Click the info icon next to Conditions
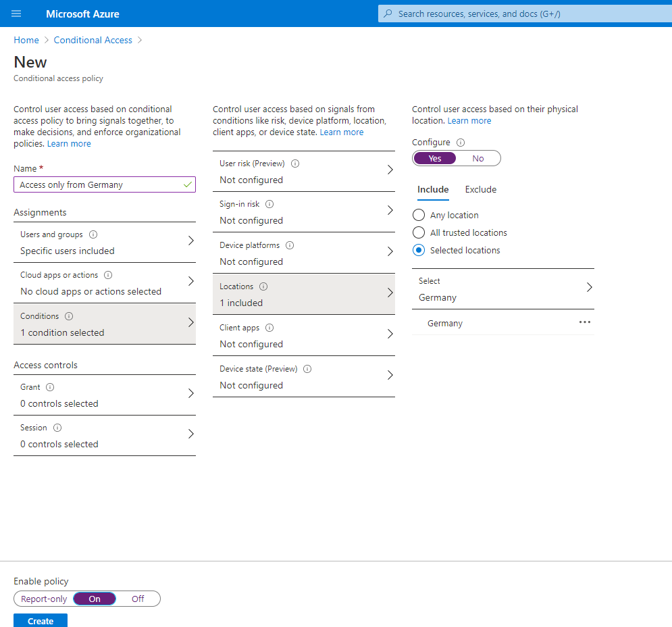 (x=69, y=316)
